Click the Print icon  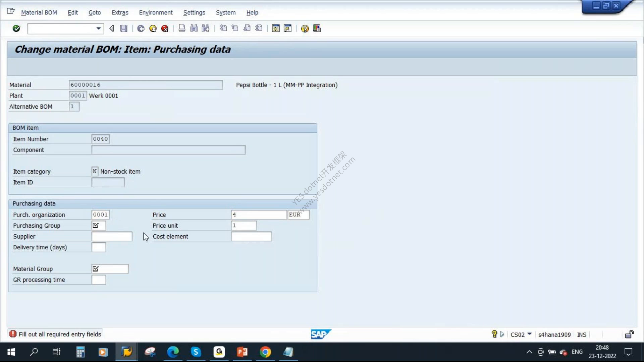[182, 28]
